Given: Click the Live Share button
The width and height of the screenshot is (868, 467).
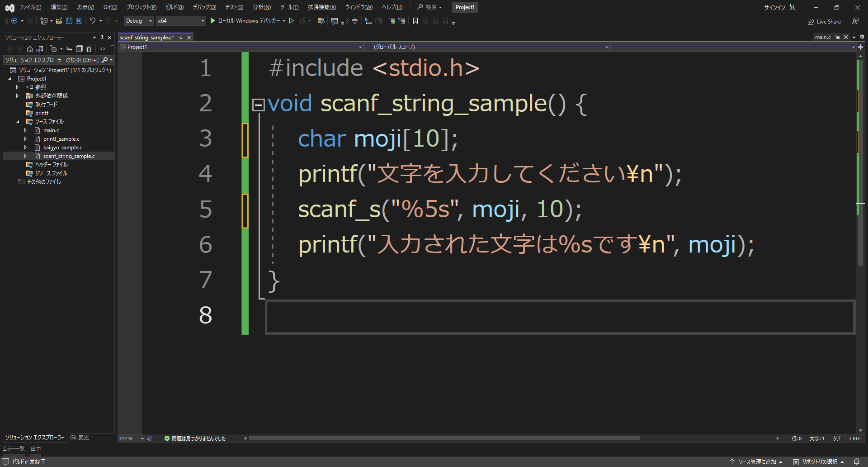Looking at the screenshot, I should 824,22.
